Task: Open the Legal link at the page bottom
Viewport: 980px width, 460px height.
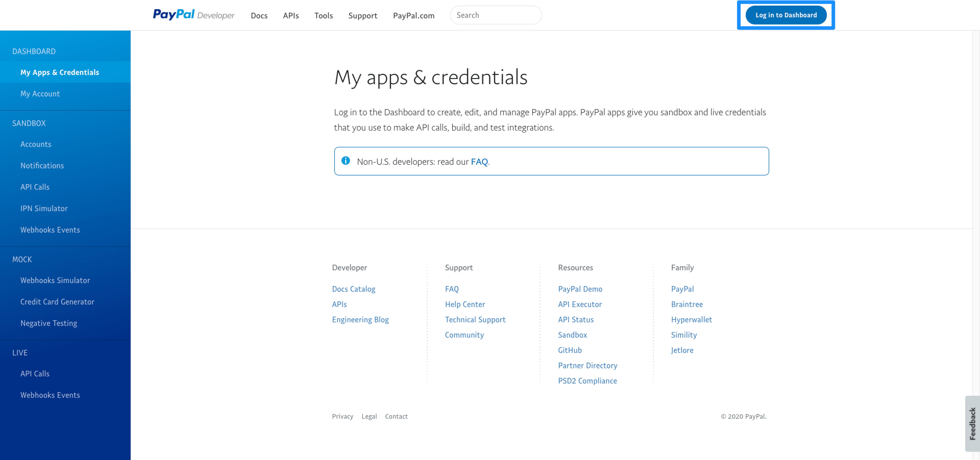Action: 369,416
